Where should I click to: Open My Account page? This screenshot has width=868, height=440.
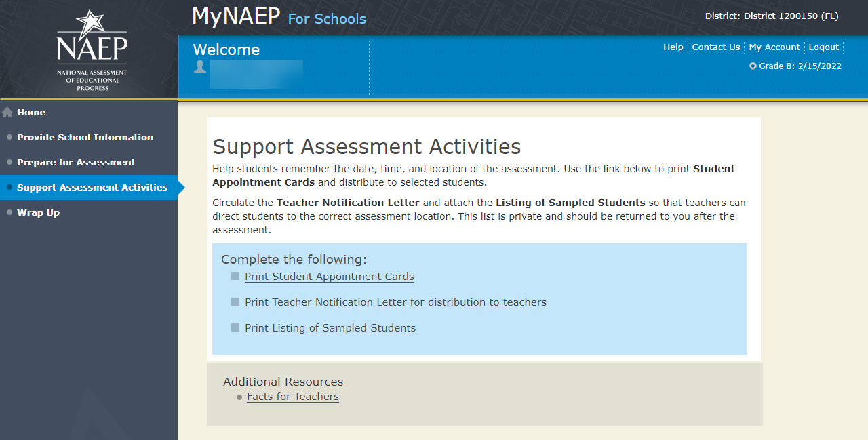tap(774, 47)
